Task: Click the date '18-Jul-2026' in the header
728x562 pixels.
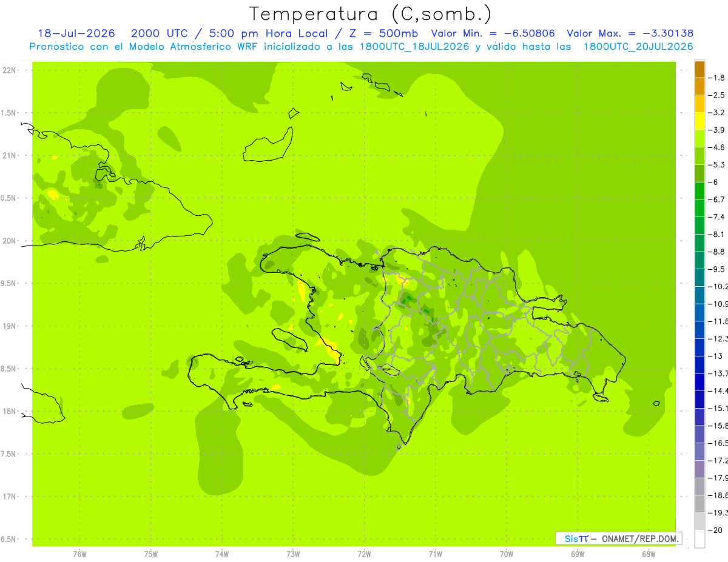Action: [76, 33]
